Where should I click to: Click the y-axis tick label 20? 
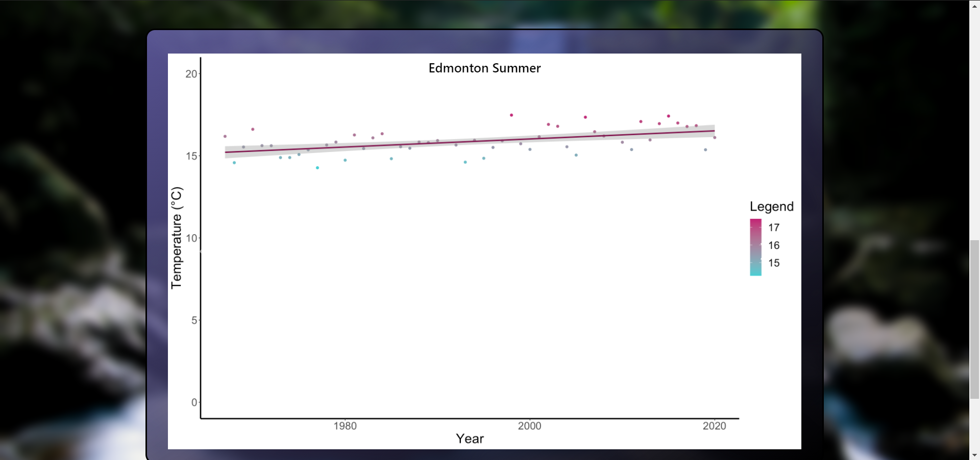pos(191,74)
